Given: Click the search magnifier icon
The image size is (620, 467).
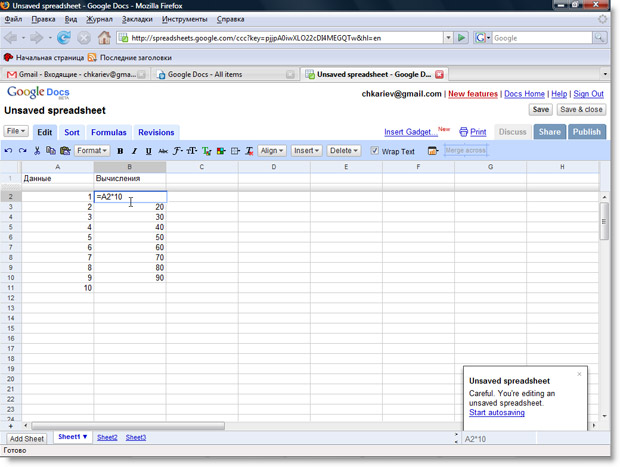Looking at the screenshot, I should click(x=600, y=38).
